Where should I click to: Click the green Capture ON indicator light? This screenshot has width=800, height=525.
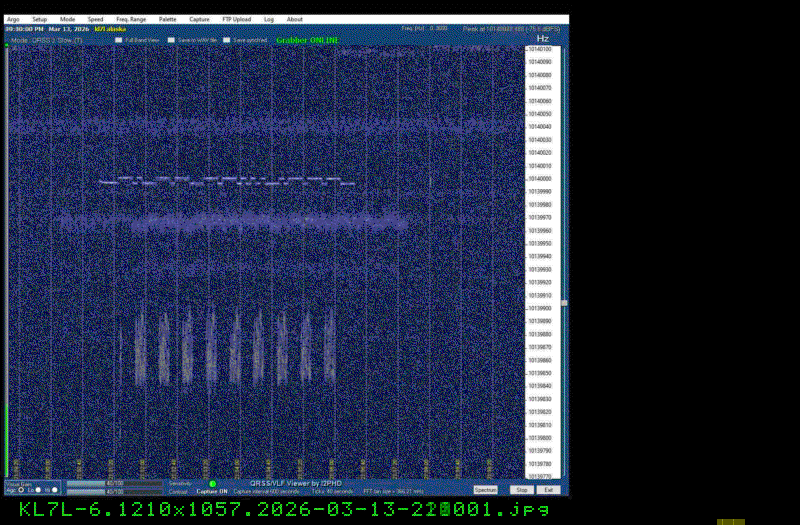pos(212,484)
